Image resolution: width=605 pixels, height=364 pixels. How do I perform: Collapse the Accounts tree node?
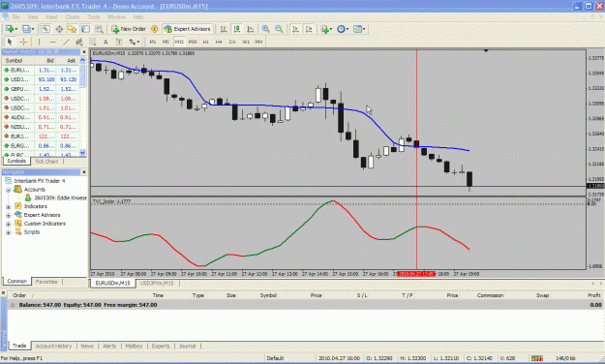coord(8,190)
